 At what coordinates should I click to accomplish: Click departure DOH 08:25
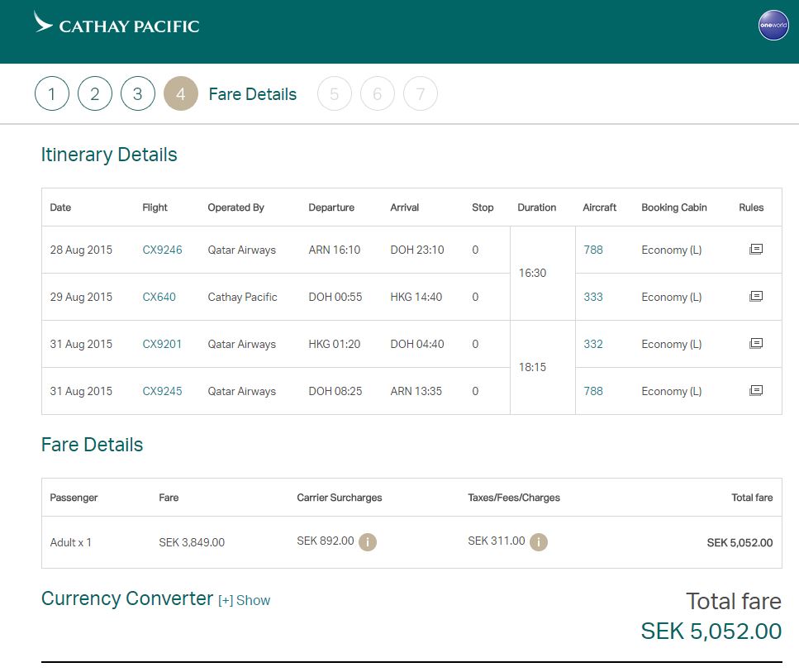(x=335, y=391)
